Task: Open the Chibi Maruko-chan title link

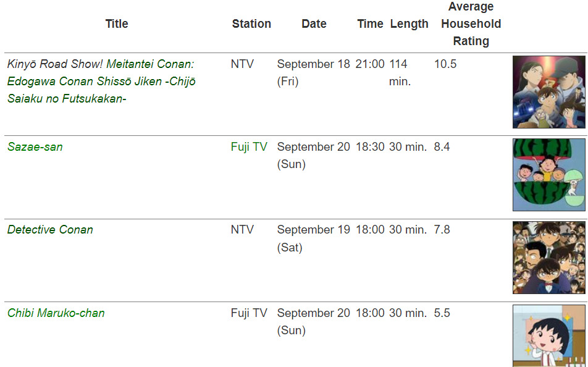Action: pos(56,313)
